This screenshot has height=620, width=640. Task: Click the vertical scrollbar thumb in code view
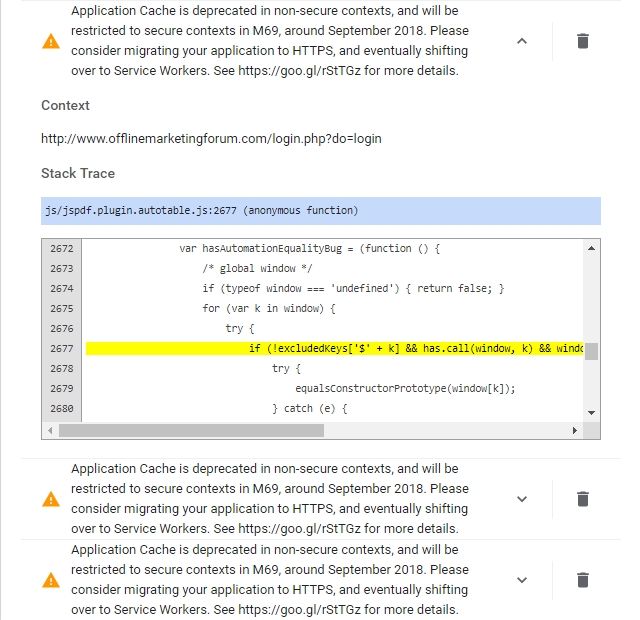(591, 351)
